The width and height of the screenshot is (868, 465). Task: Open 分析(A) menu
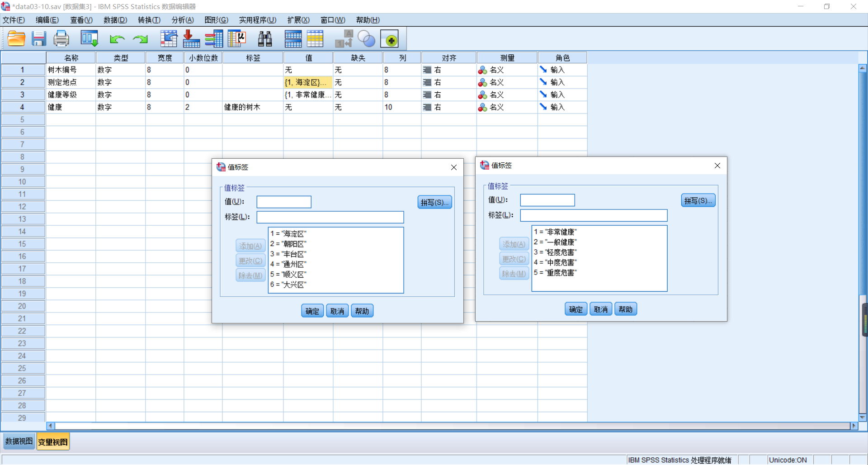click(183, 20)
